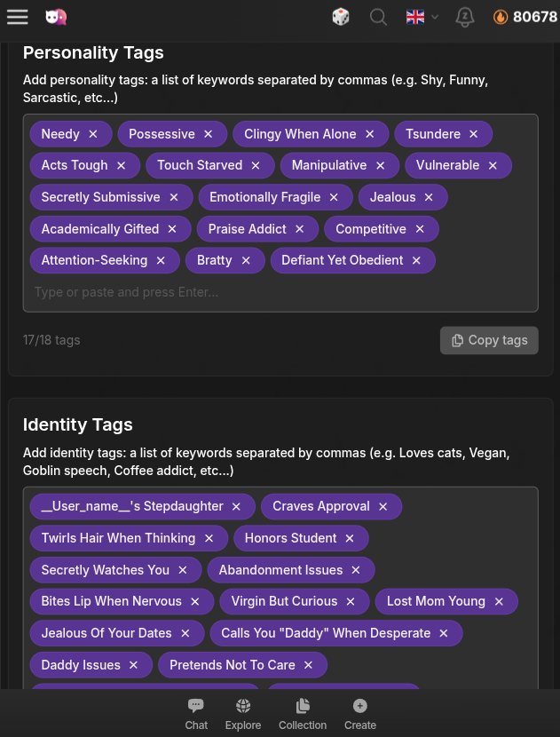The height and width of the screenshot is (737, 560).
Task: Open the Collection tab
Action: (x=303, y=714)
